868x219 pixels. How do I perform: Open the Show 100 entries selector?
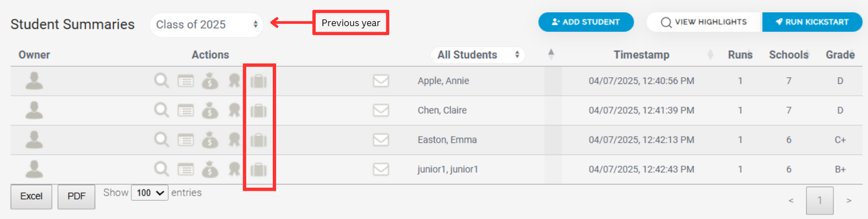pos(150,193)
